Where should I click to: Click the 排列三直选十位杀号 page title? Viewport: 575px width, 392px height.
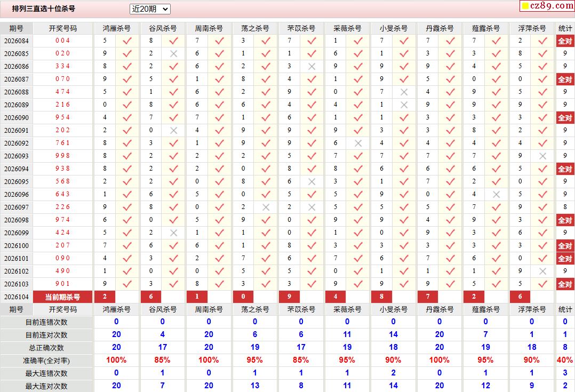coord(44,9)
